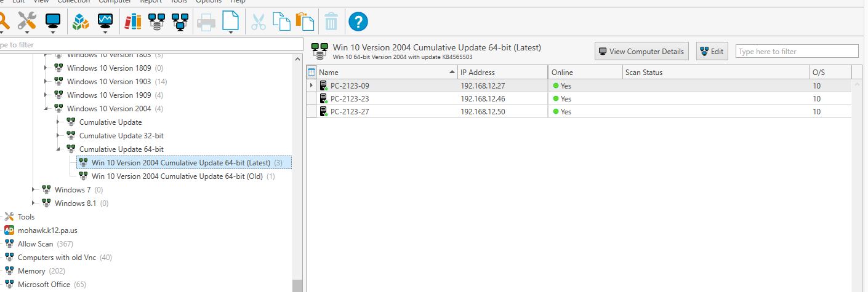
Task: Select the 64-bit (Old) cumulative update collection
Action: [177, 176]
